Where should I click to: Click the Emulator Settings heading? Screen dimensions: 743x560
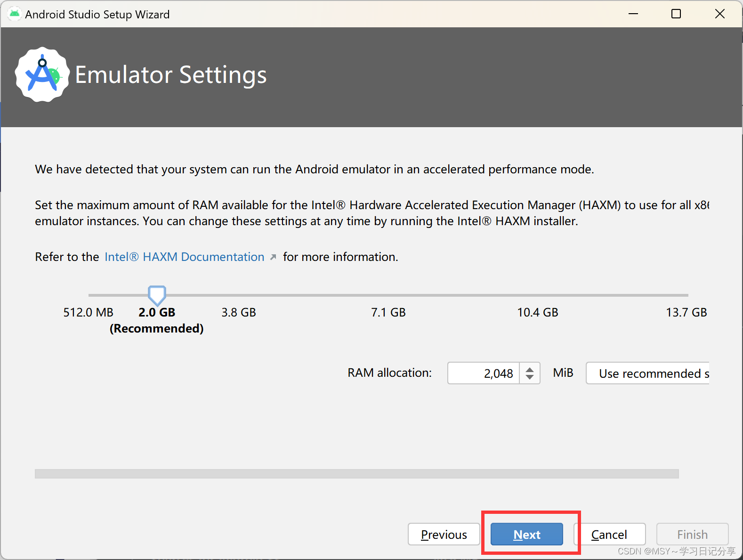click(x=171, y=75)
